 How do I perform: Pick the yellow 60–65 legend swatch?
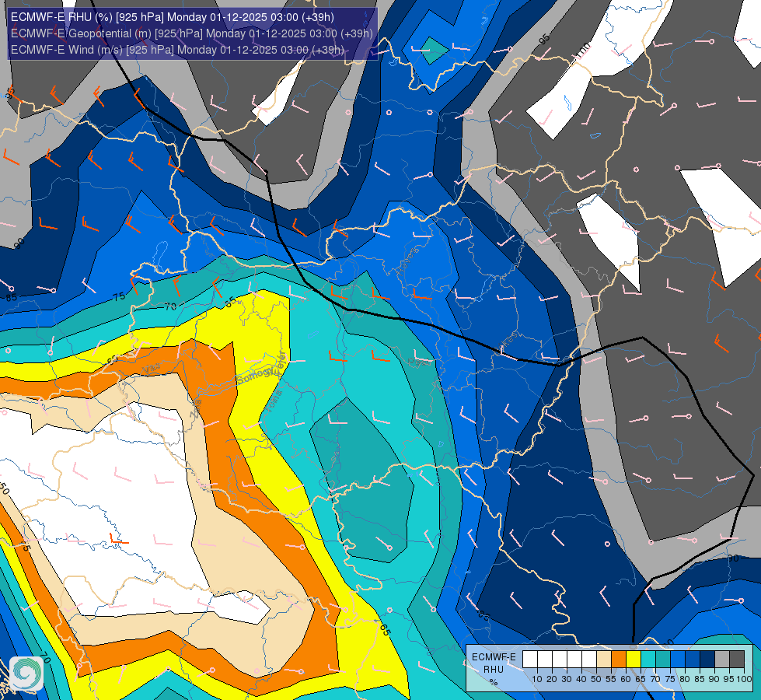(x=634, y=659)
